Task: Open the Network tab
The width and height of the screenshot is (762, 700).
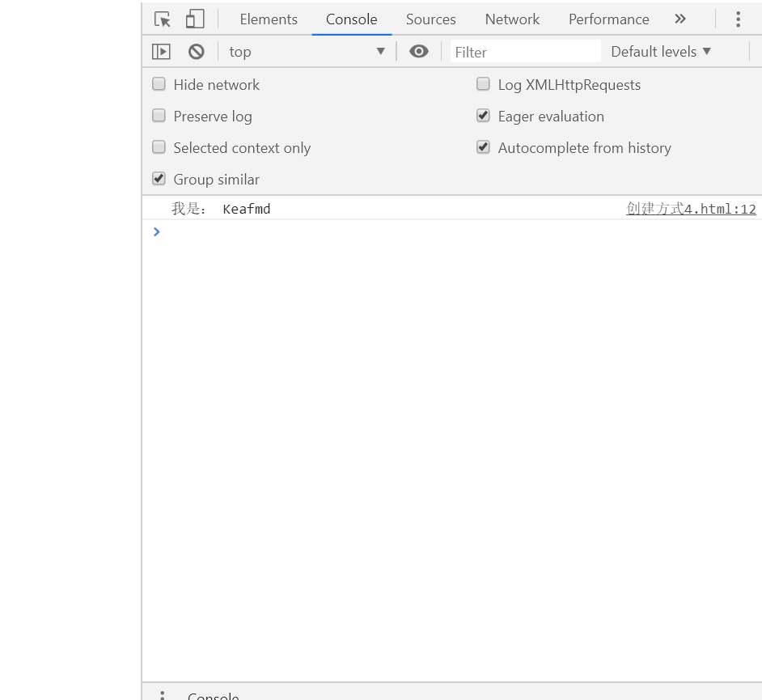Action: [512, 19]
